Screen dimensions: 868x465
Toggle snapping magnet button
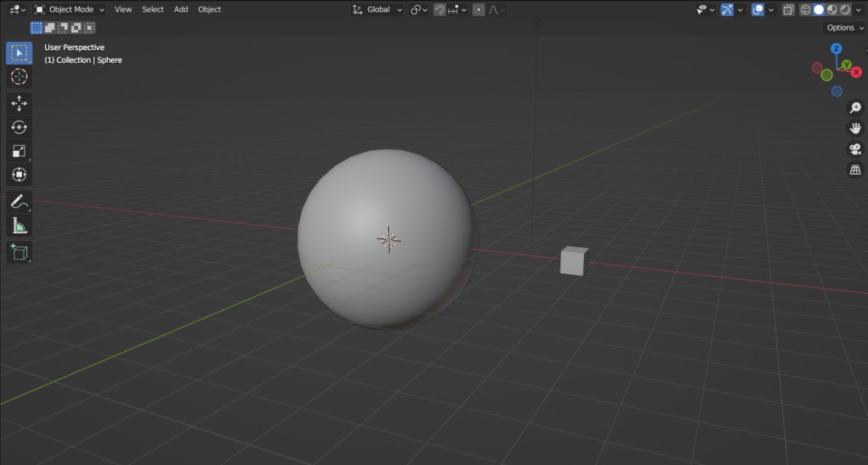(x=439, y=10)
